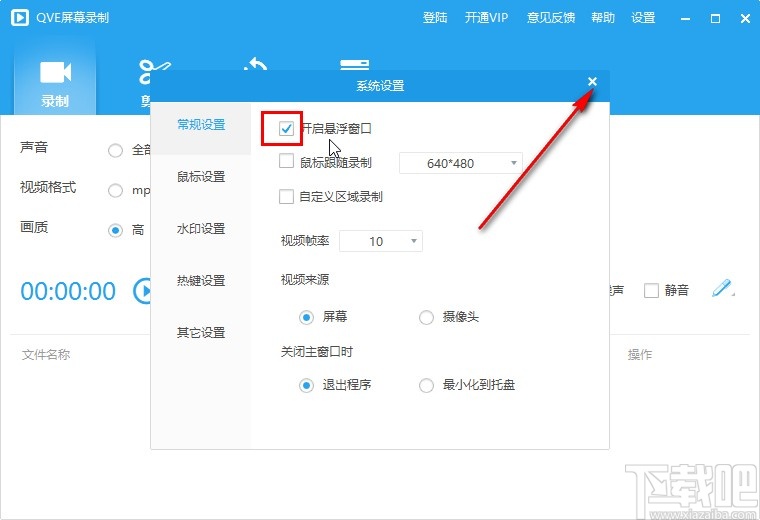Select the mp4 video format radio

point(115,190)
